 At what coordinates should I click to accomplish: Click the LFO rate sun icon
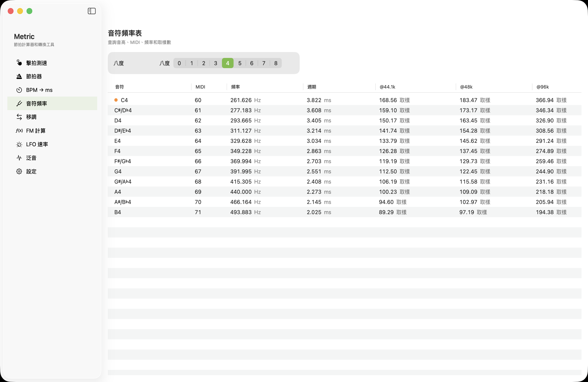pos(19,144)
